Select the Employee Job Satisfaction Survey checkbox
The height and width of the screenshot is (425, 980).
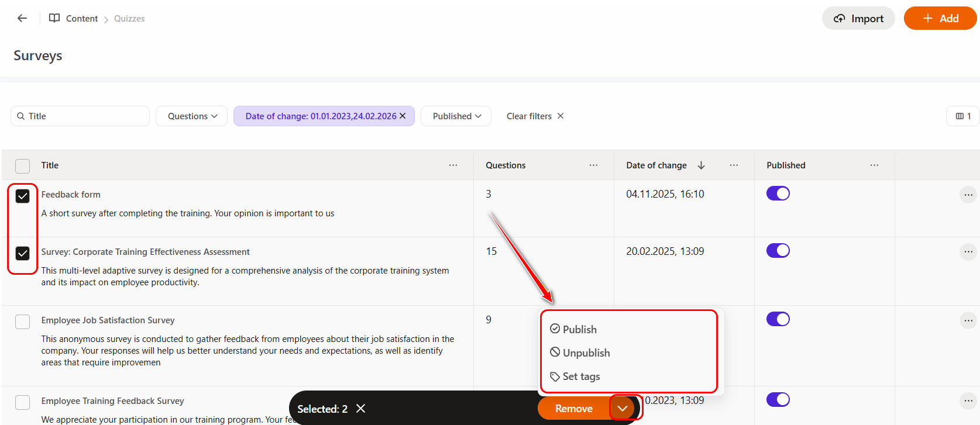[x=22, y=322]
